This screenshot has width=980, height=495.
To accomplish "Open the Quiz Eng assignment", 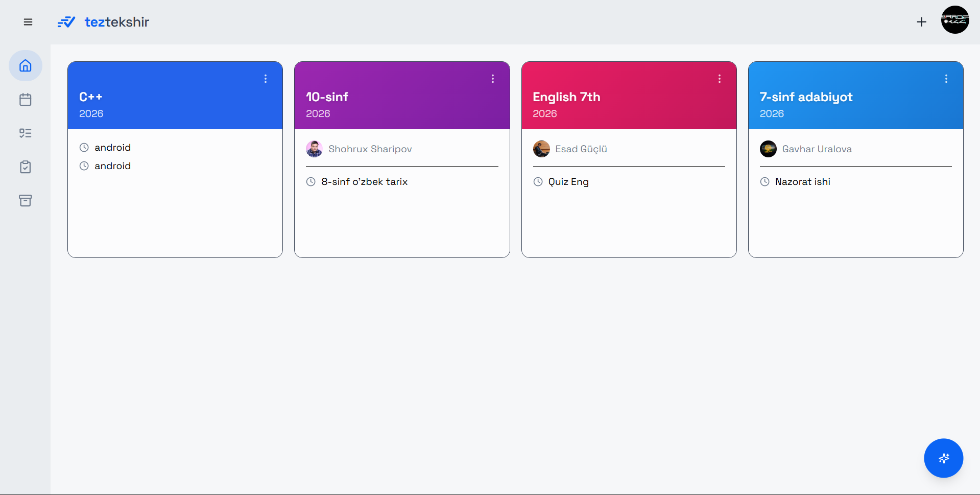I will pos(568,182).
